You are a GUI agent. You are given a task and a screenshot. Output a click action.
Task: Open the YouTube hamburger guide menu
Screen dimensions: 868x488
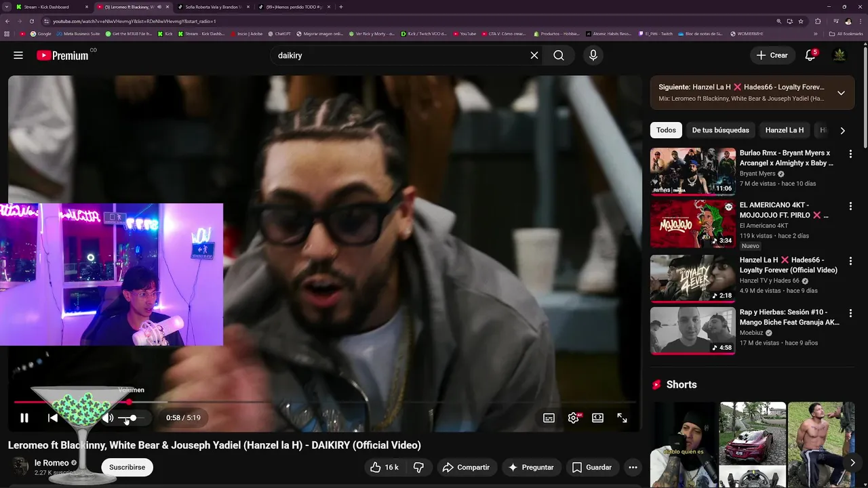18,56
